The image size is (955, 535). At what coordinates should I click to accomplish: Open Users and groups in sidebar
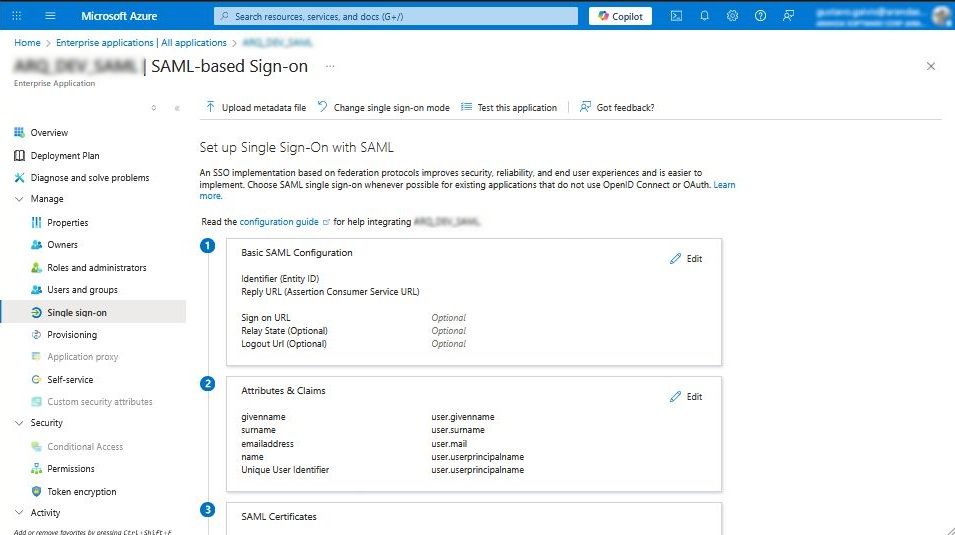82,290
